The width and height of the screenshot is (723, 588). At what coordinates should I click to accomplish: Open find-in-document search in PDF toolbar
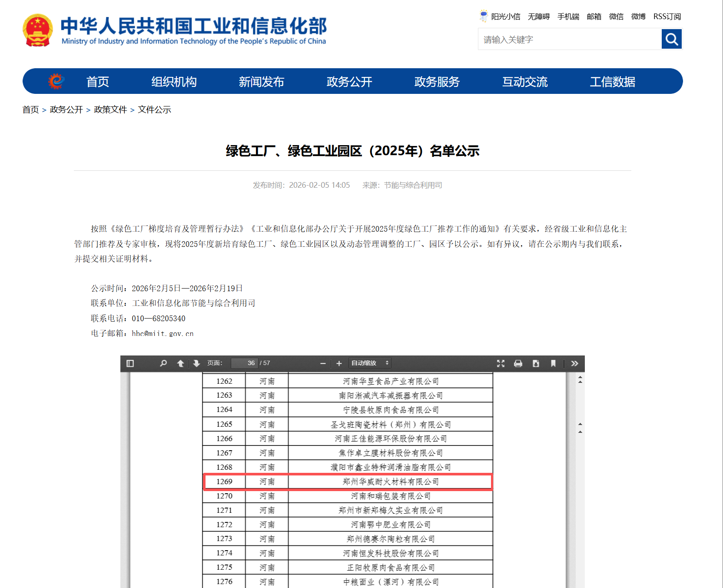163,363
